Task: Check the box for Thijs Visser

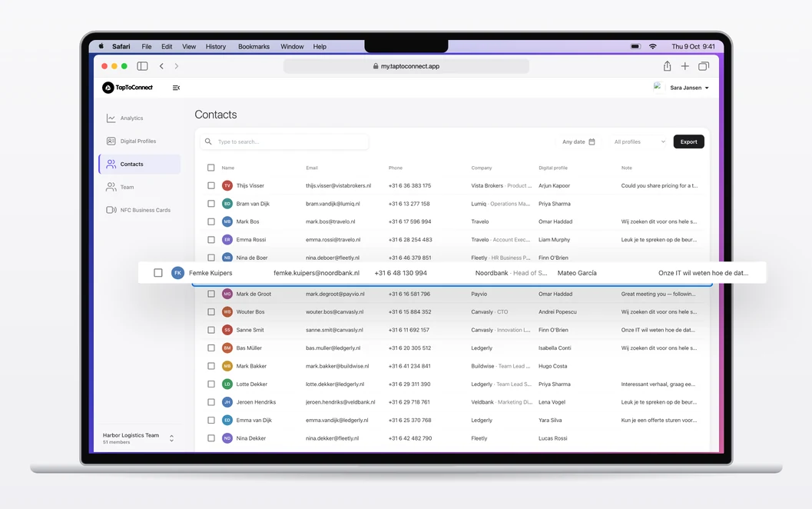Action: pyautogui.click(x=210, y=185)
